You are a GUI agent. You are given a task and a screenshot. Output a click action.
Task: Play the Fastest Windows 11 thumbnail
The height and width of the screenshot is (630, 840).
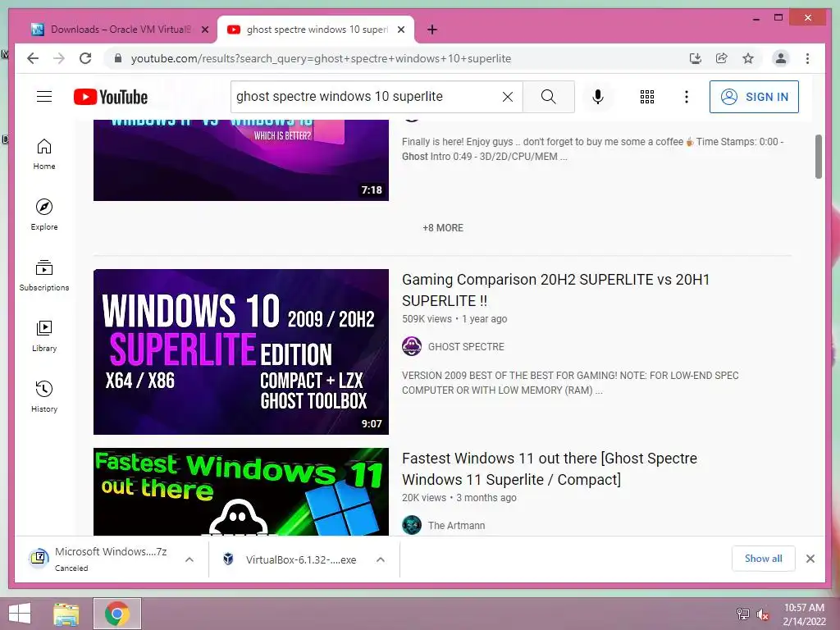coord(241,492)
